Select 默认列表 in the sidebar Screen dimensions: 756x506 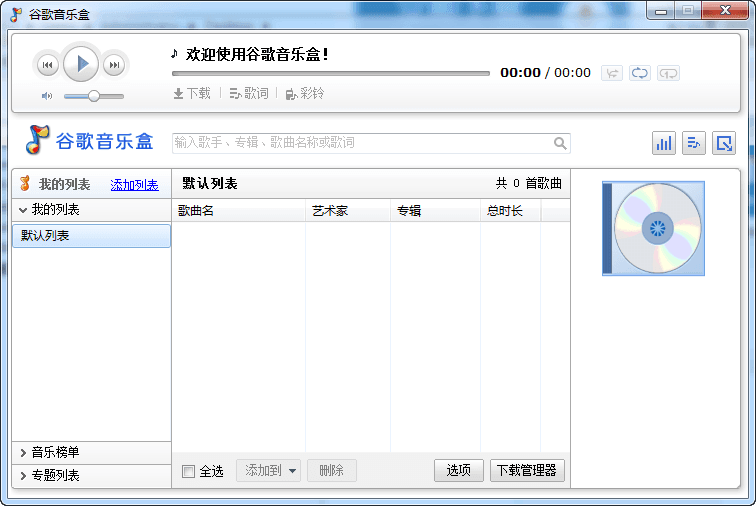[x=91, y=236]
